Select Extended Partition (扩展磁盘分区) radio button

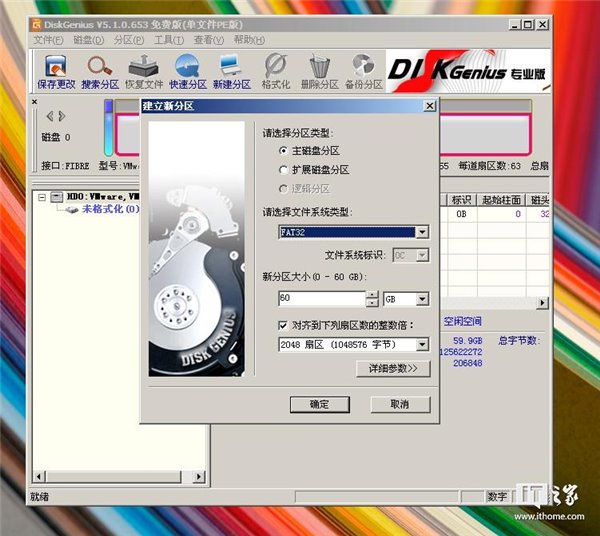coord(283,170)
